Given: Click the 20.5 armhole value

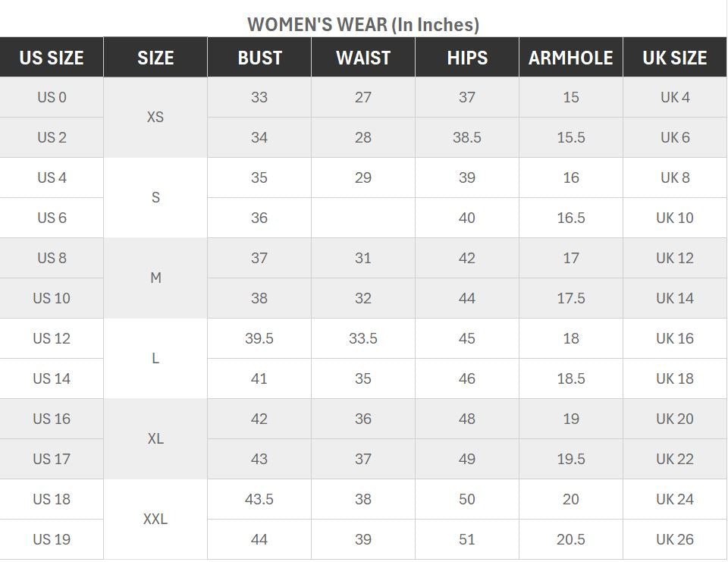Looking at the screenshot, I should click(571, 539).
